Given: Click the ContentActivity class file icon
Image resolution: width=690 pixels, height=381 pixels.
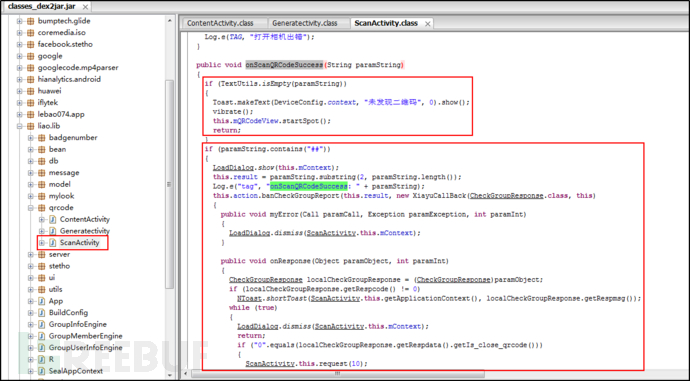Looking at the screenshot, I should tap(53, 219).
